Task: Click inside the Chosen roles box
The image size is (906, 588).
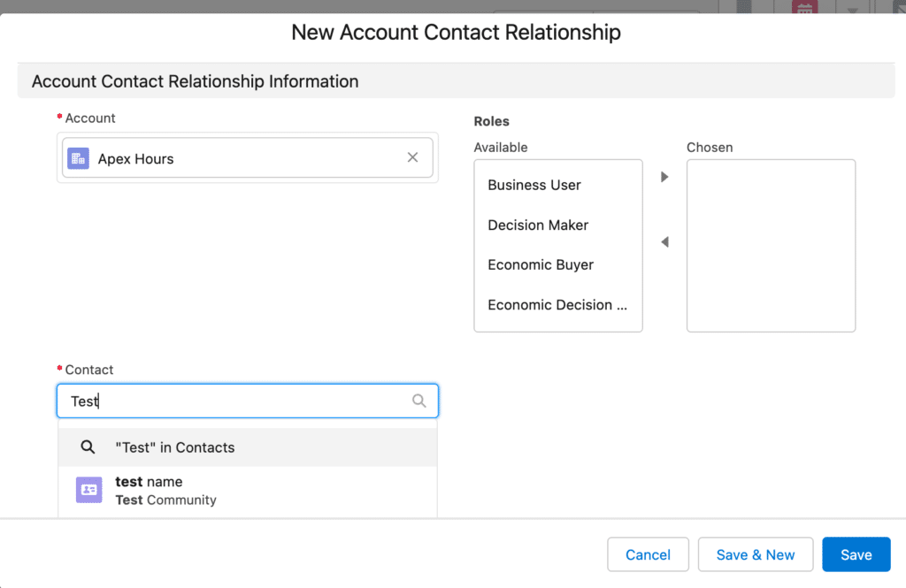Action: click(771, 246)
